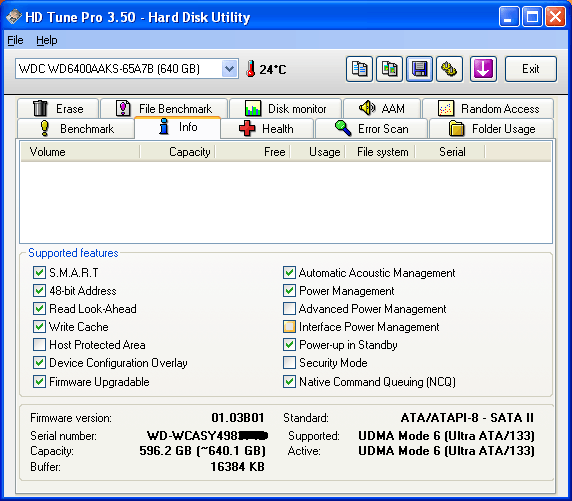Click the Supported features group label
Screen dimensions: 572x501
[x=73, y=253]
